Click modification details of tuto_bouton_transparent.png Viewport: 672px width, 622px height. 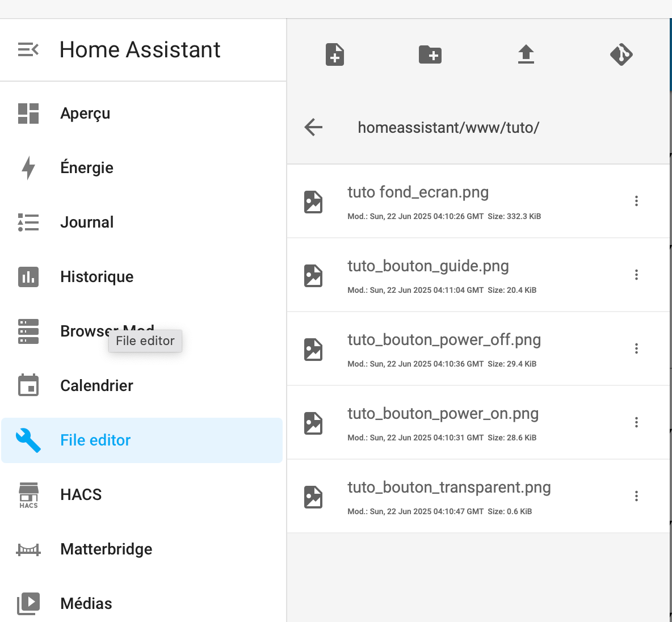pos(440,511)
